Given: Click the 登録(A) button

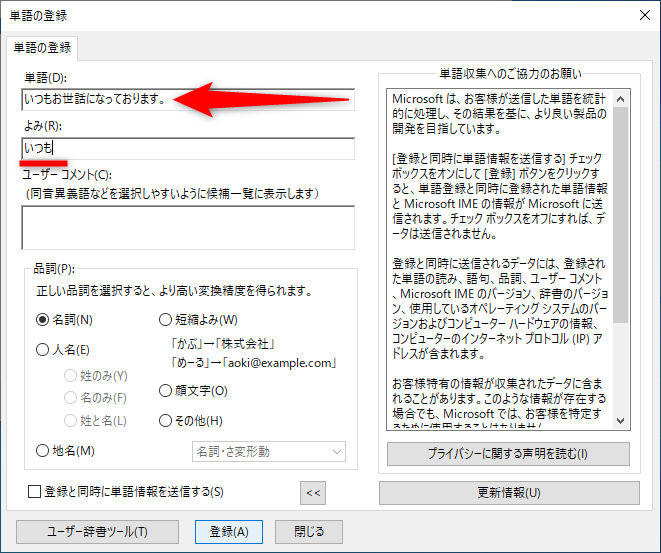Looking at the screenshot, I should [x=229, y=532].
